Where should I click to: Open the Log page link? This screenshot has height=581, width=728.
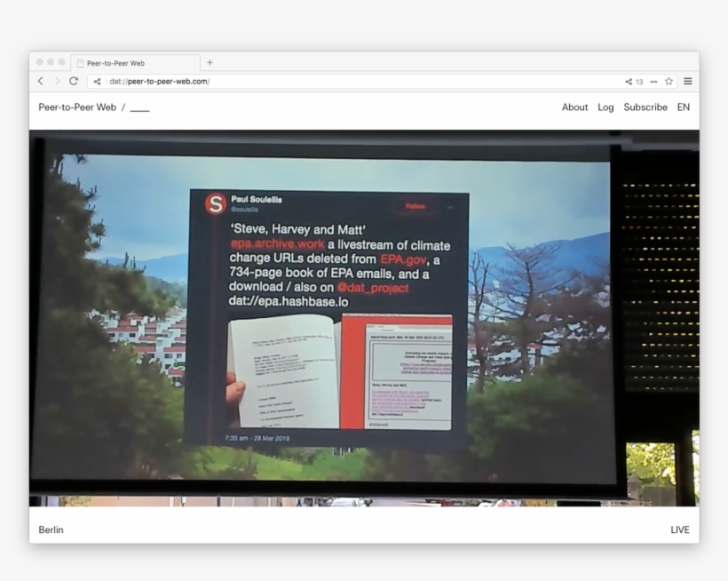point(605,107)
